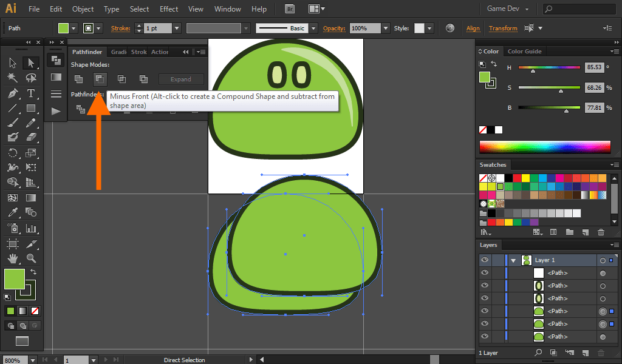The width and height of the screenshot is (622, 364).
Task: Hide Layer 1 using eye icon
Action: tap(485, 260)
